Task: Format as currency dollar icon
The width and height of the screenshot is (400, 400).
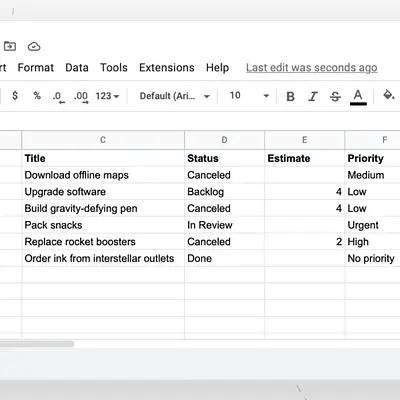Action: (15, 96)
